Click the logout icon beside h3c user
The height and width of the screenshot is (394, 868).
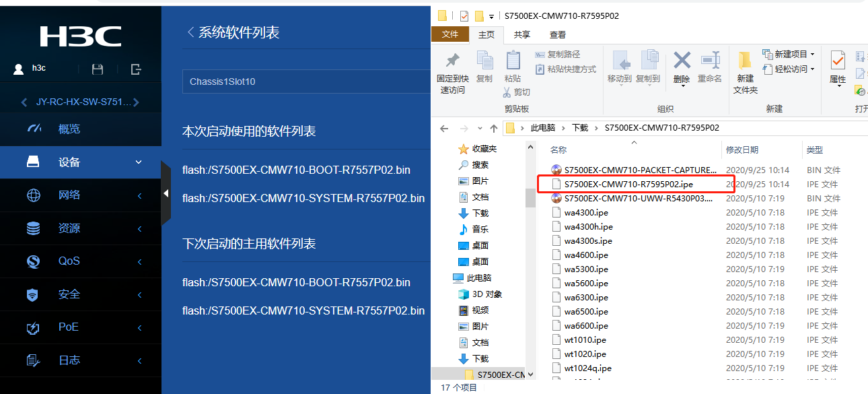tap(136, 69)
